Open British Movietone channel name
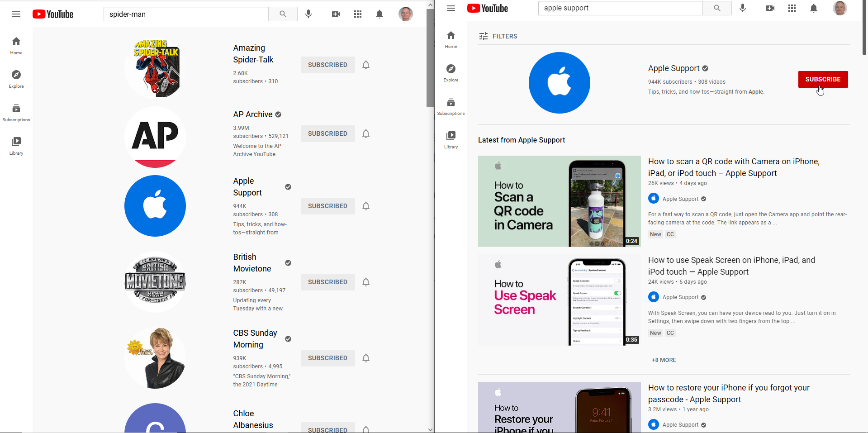 click(252, 263)
